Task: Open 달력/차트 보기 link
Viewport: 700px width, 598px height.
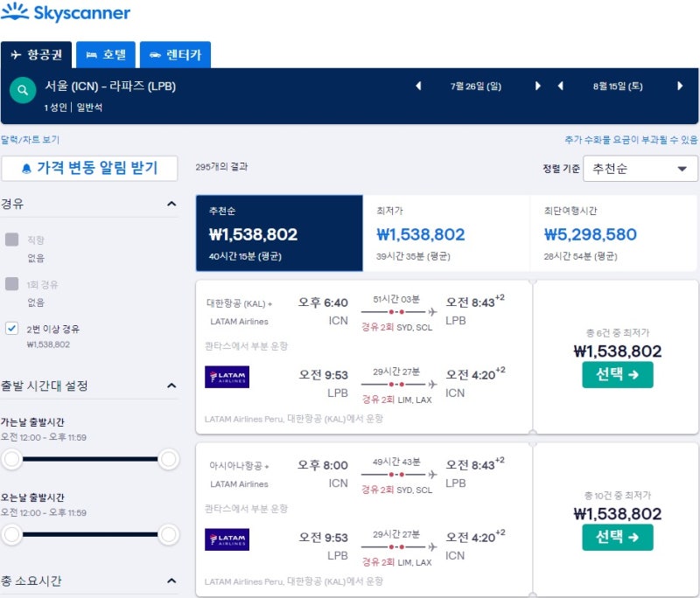Action: (28, 140)
